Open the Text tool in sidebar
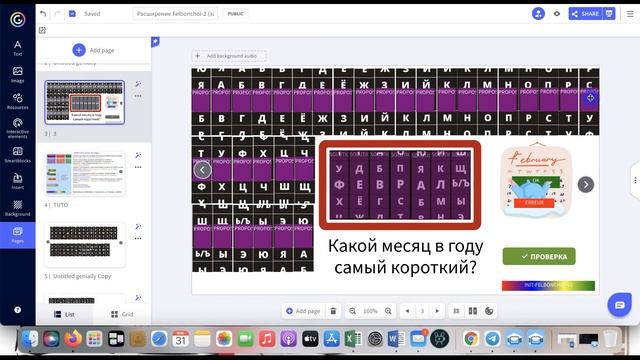The height and width of the screenshot is (360, 640). click(x=18, y=48)
